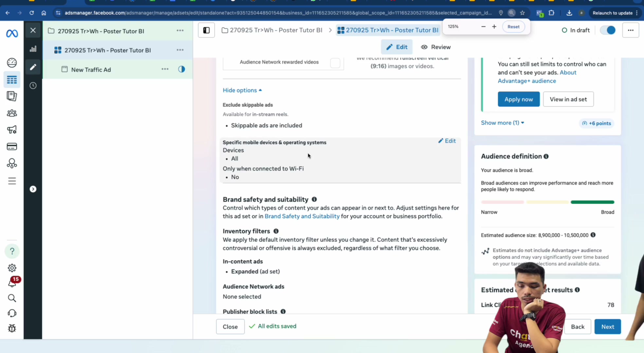
Task: Switch to the Edit tab
Action: click(397, 47)
